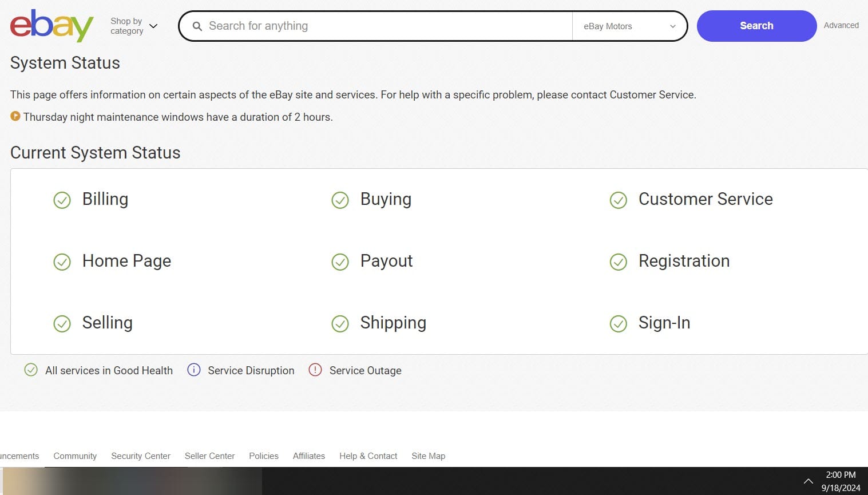
Task: Open the taskbar clock and date
Action: click(841, 481)
